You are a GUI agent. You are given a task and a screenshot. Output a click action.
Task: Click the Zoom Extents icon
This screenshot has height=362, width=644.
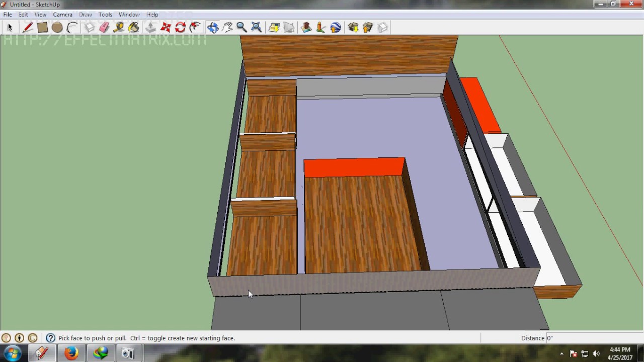pyautogui.click(x=256, y=27)
